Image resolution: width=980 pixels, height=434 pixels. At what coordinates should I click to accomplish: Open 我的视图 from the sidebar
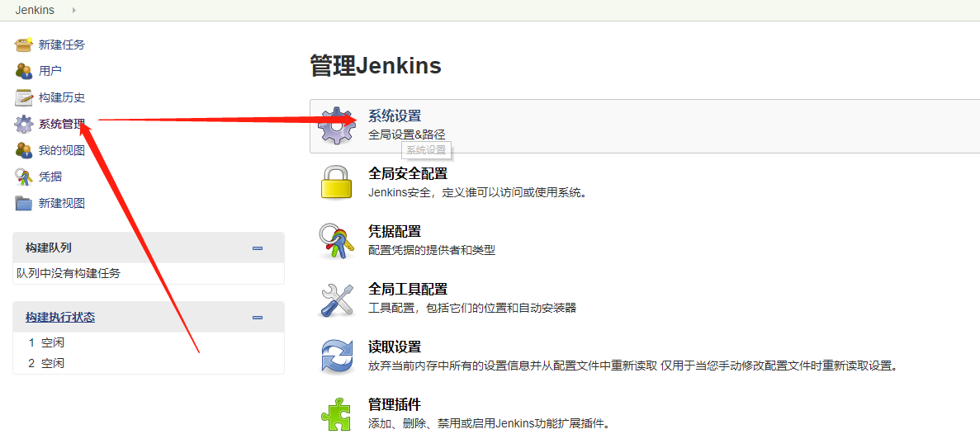point(62,150)
